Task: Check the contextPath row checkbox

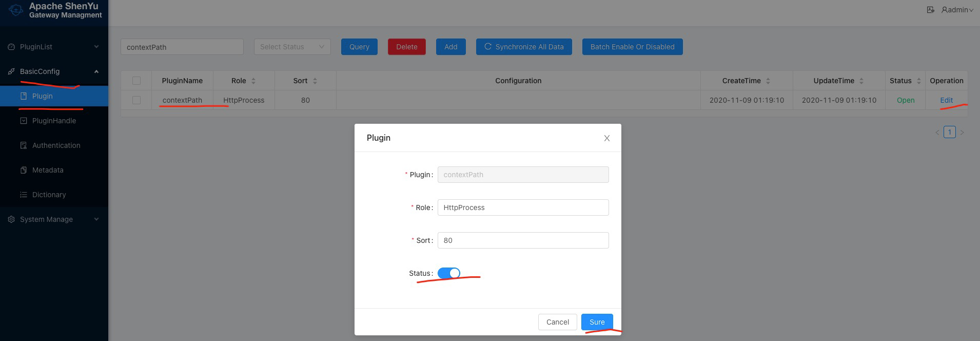Action: pos(136,100)
